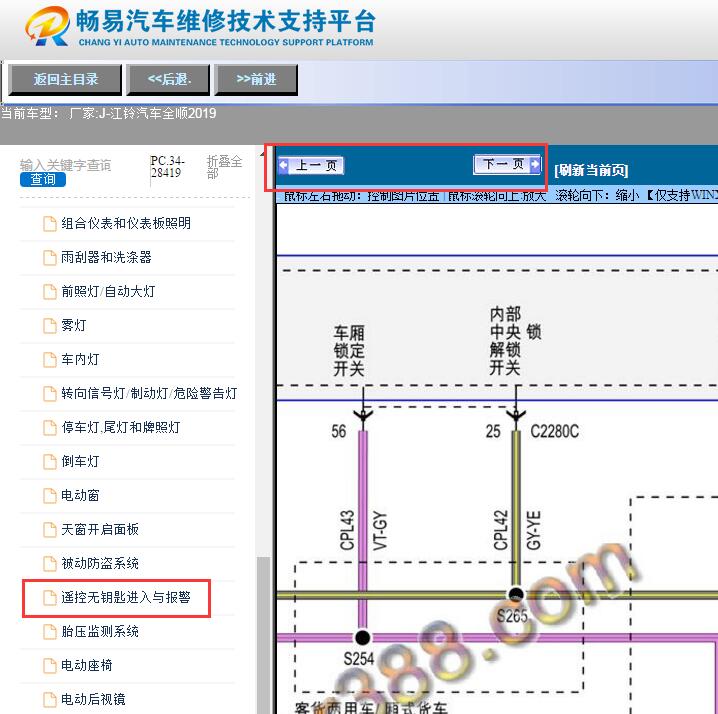Click document icon beside 组合仪表和仪表板照明
The height and width of the screenshot is (714, 718).
pos(49,223)
